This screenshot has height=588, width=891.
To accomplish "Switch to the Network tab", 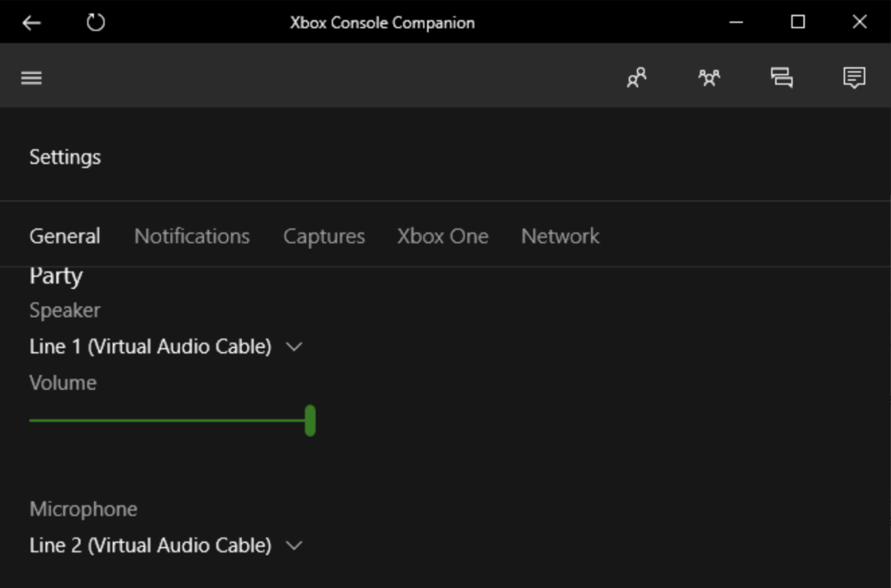I will click(x=559, y=236).
